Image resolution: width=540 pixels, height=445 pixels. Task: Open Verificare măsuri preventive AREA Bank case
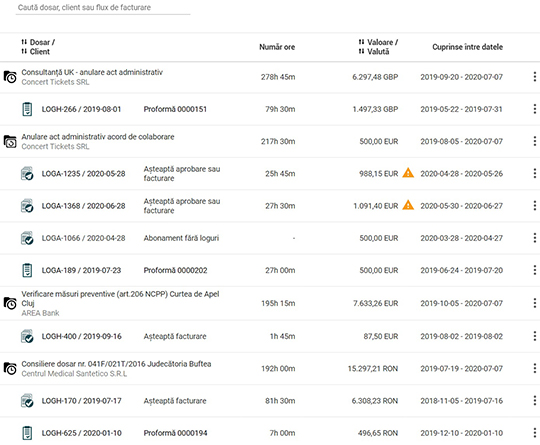(120, 299)
